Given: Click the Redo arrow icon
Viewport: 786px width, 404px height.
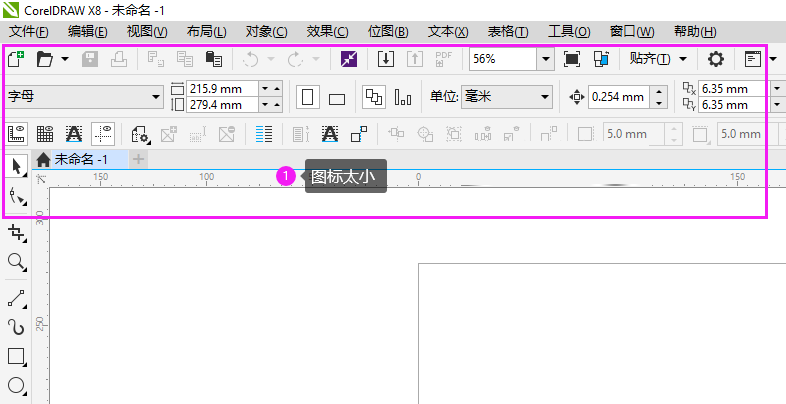Looking at the screenshot, I should [295, 59].
